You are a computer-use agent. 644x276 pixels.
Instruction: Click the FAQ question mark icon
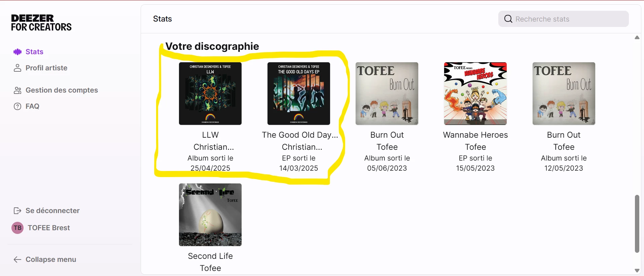(x=17, y=106)
